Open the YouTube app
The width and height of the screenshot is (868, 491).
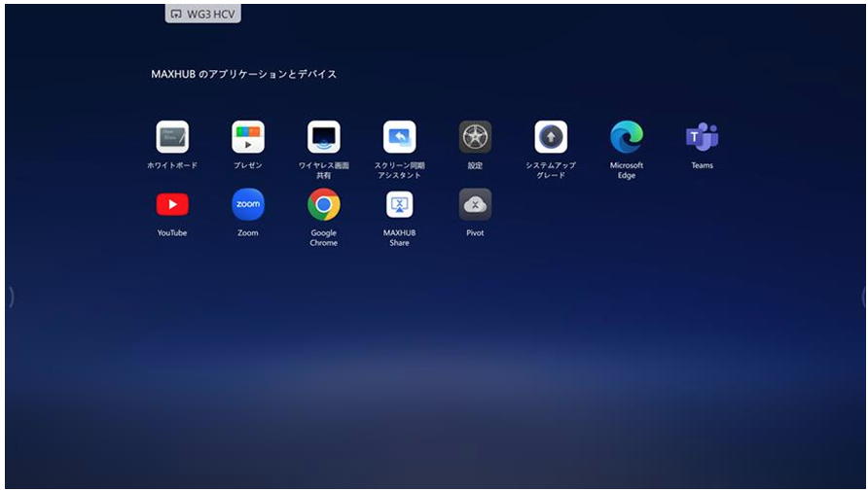pyautogui.click(x=172, y=204)
